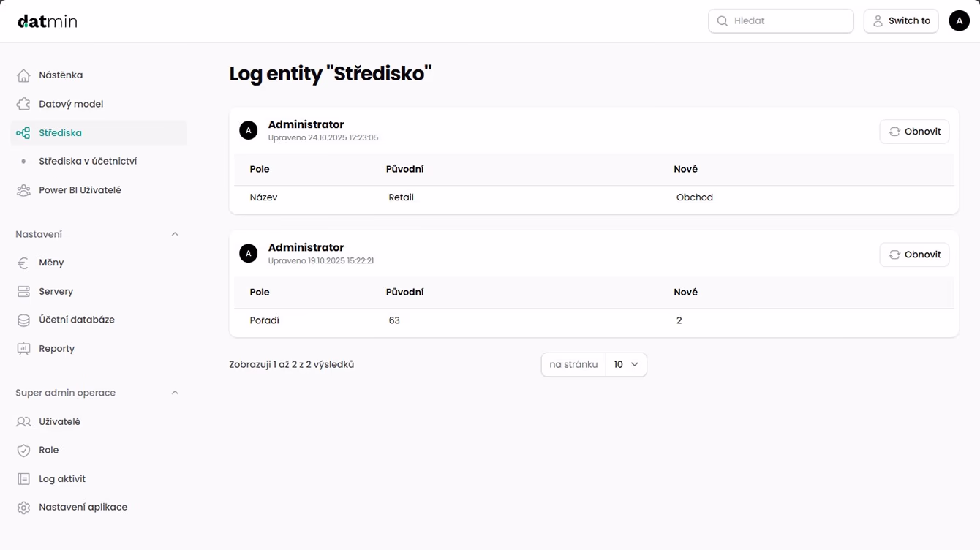Click the Reporty chart icon
This screenshot has height=550, width=980.
(23, 349)
